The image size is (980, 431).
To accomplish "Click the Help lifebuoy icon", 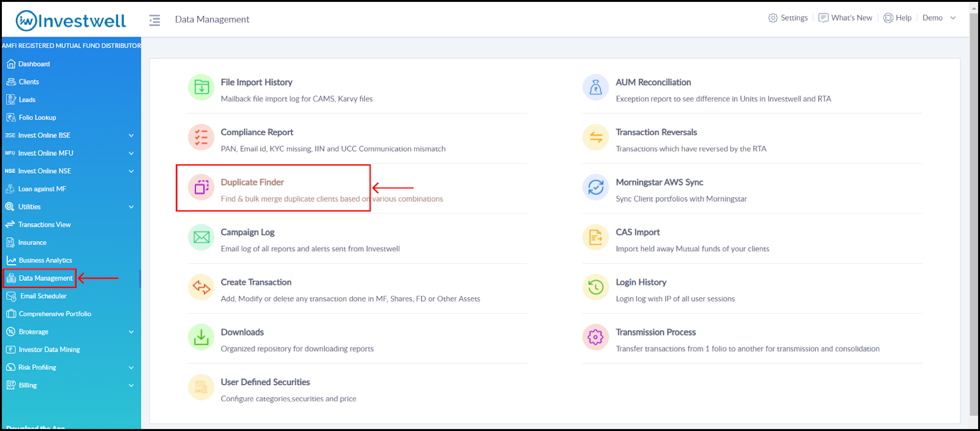I will point(888,18).
